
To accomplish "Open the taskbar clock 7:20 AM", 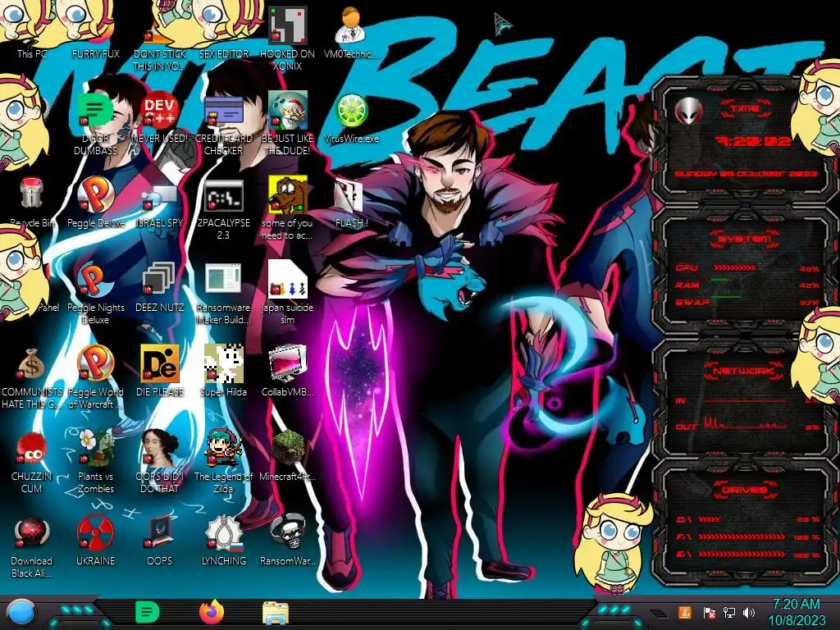I will pyautogui.click(x=797, y=605).
